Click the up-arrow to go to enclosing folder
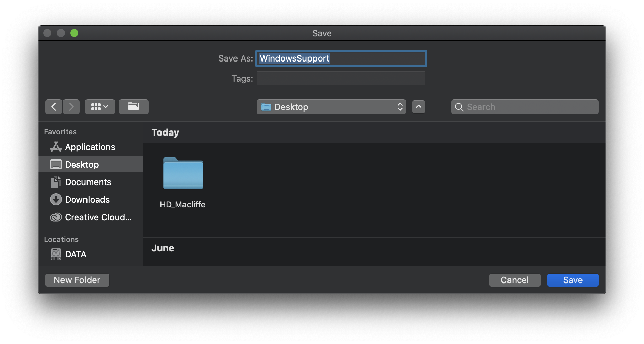The height and width of the screenshot is (344, 644). click(418, 107)
